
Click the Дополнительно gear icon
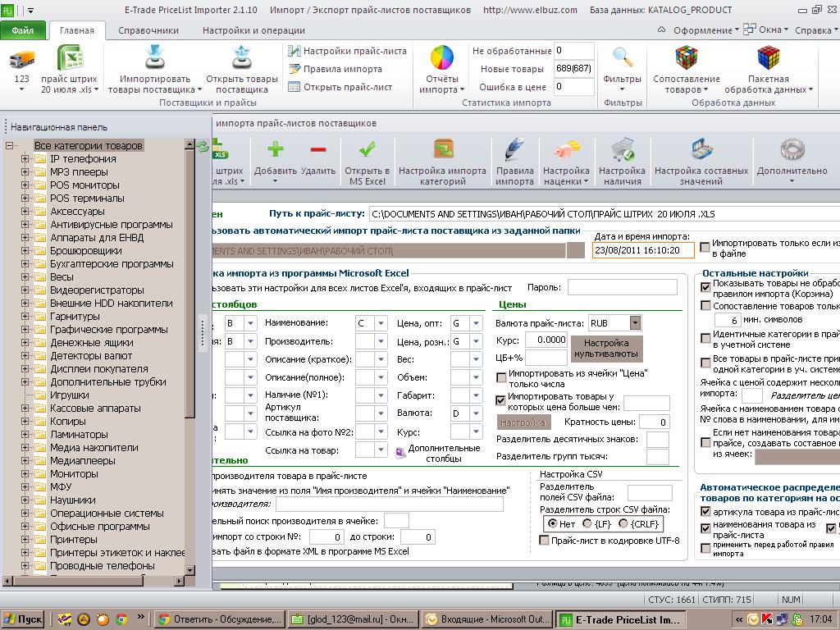tap(792, 149)
